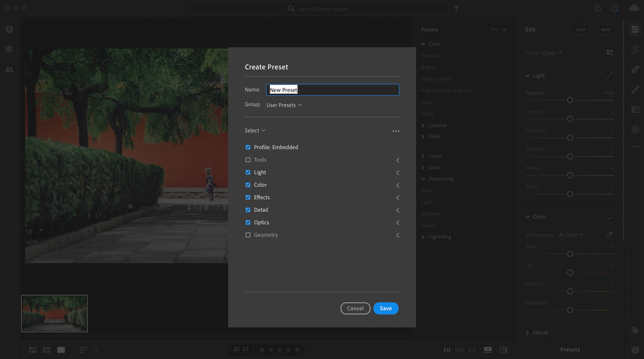The height and width of the screenshot is (359, 644).
Task: Click the Presets button at bottom
Action: pos(570,350)
